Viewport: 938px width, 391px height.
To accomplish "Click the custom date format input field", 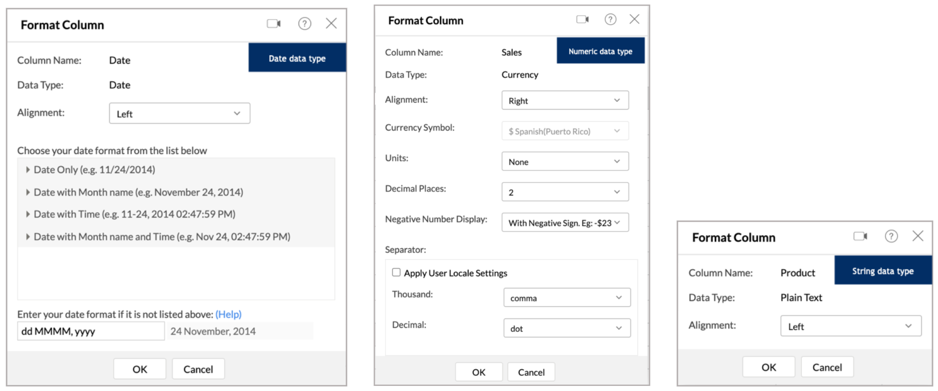I will (91, 331).
